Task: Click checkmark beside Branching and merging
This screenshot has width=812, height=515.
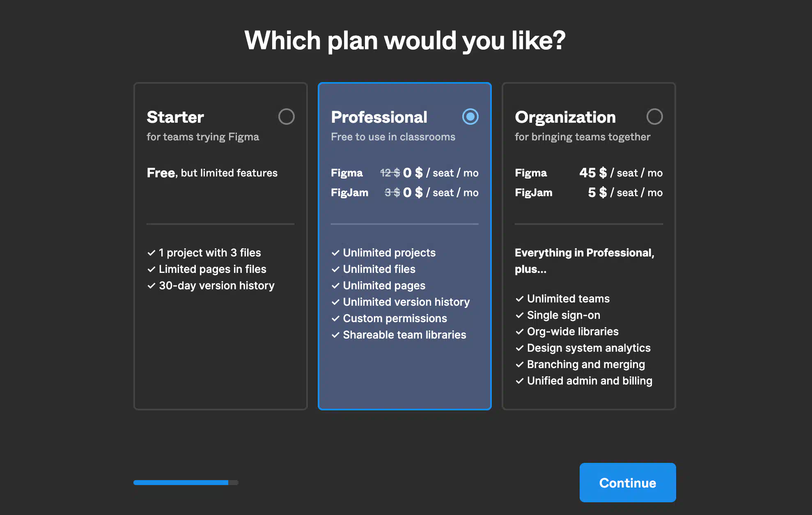Action: (x=519, y=364)
